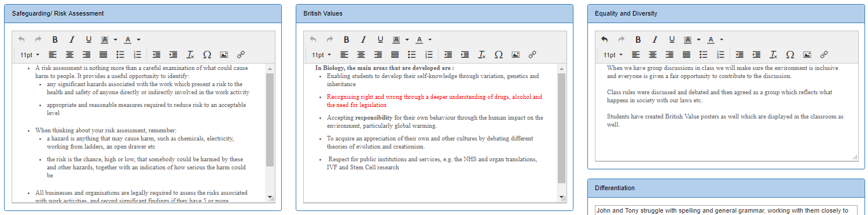Image resolution: width=868 pixels, height=215 pixels.
Task: Insert link in British Values editor
Action: (x=532, y=55)
